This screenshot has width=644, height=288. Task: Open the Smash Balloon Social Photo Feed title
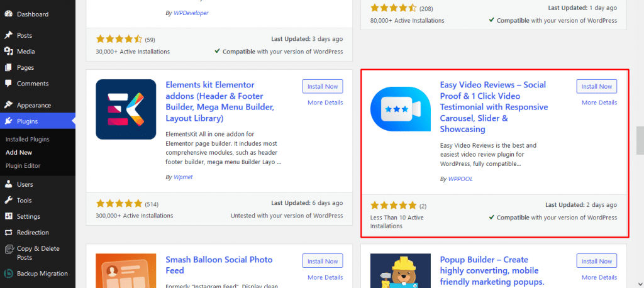(219, 265)
